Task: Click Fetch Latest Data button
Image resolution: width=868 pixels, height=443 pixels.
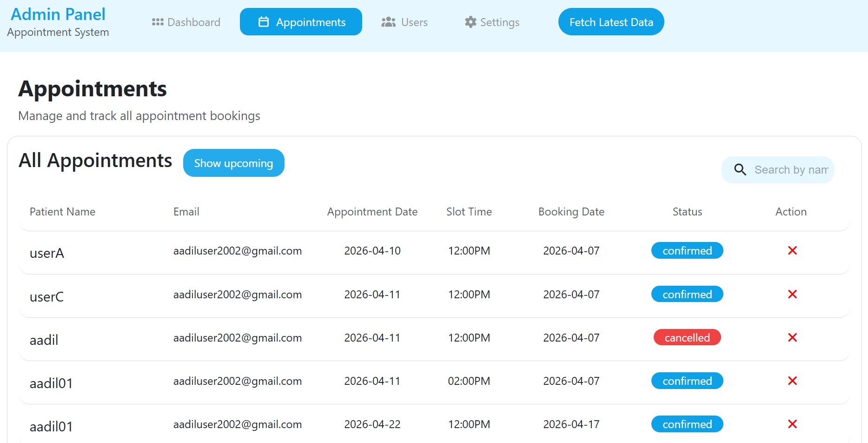Action: (611, 22)
